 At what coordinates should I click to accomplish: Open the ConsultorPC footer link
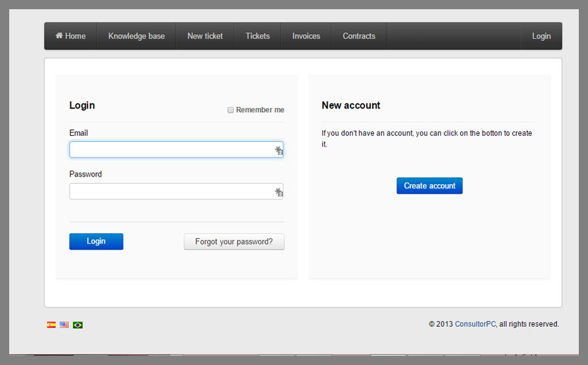point(475,324)
